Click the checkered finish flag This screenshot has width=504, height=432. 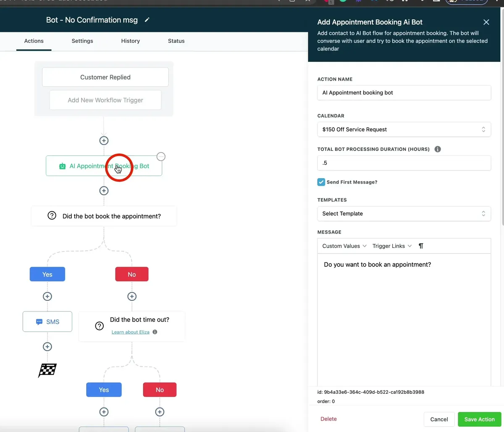47,370
